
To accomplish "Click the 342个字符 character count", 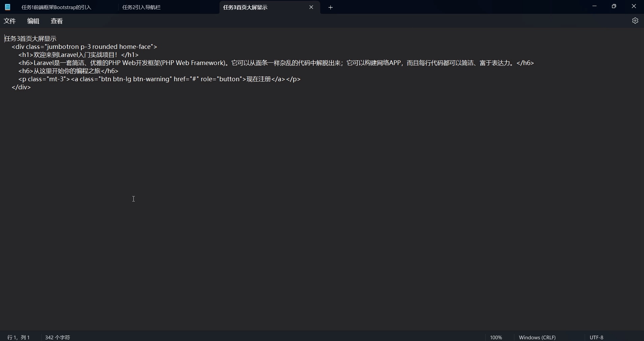I will 57,337.
